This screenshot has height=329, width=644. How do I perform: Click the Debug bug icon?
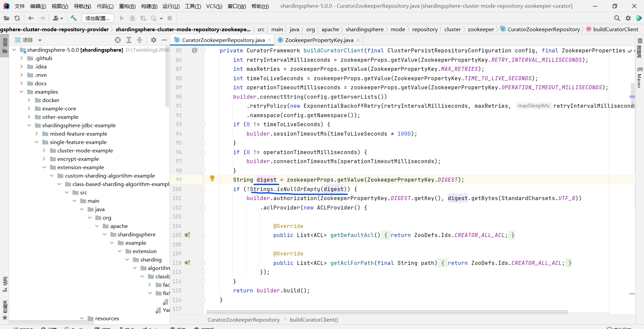point(132,18)
